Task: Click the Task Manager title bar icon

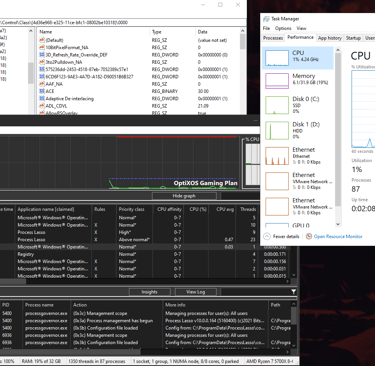Action: (266, 19)
